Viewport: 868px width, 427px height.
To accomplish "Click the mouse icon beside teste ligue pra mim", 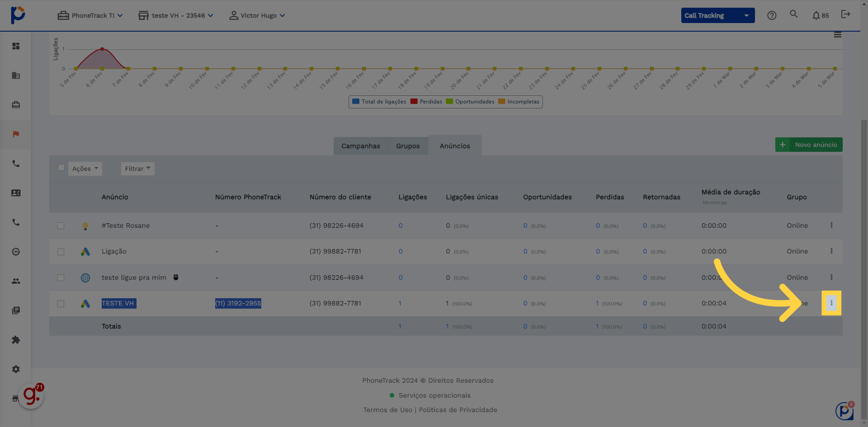I will click(x=176, y=277).
